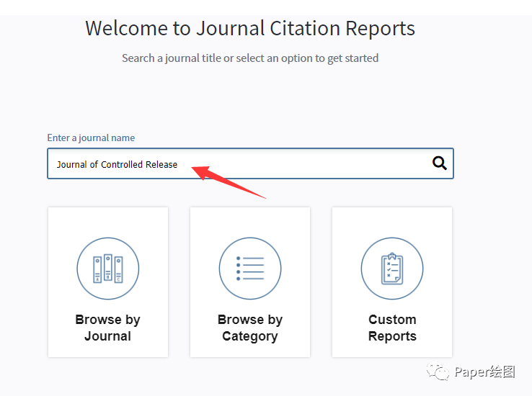Image resolution: width=532 pixels, height=396 pixels.
Task: Select the "Browse by Category" card label
Action: tap(250, 328)
